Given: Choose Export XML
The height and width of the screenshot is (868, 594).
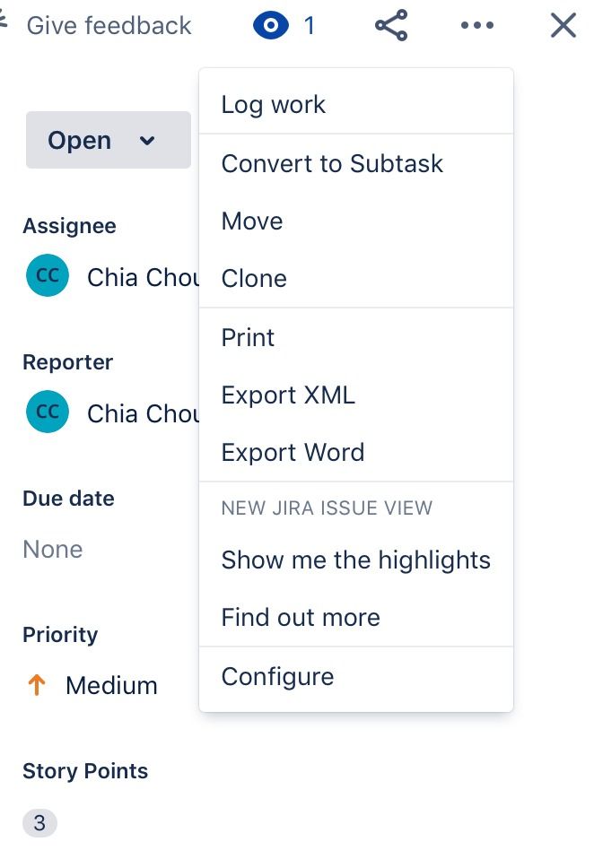Looking at the screenshot, I should pyautogui.click(x=288, y=395).
